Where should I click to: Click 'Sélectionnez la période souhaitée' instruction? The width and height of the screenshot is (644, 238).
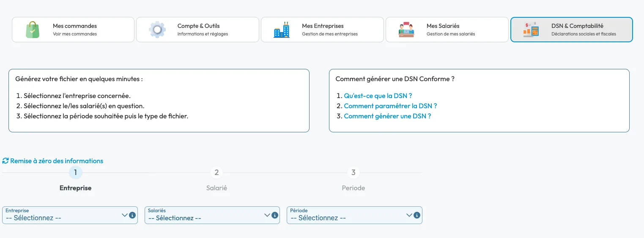[x=106, y=116]
